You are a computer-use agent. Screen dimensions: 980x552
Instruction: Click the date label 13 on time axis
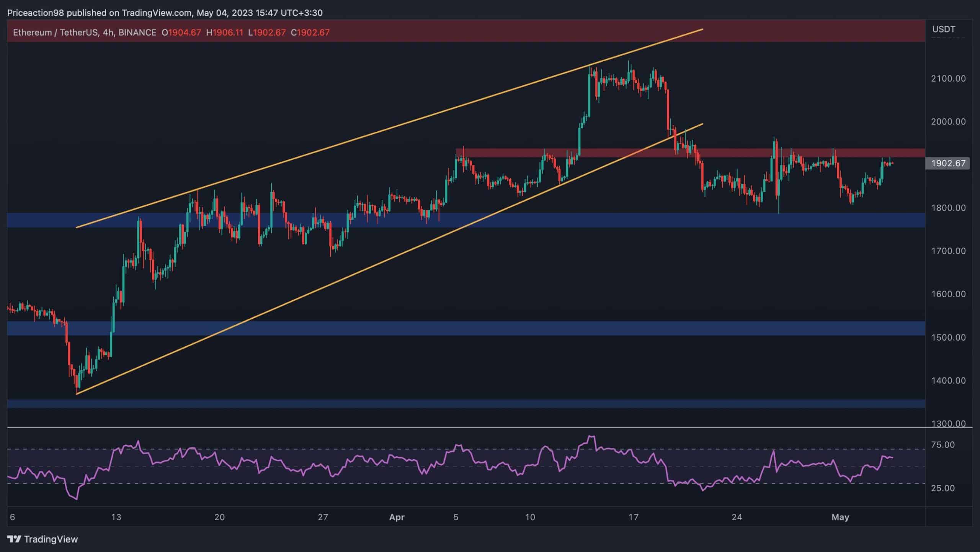pyautogui.click(x=116, y=517)
